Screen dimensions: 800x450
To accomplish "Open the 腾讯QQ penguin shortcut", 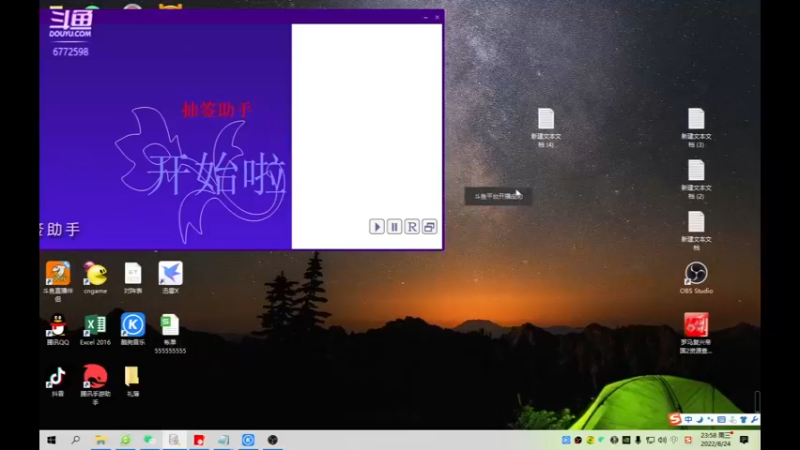I will 58,330.
